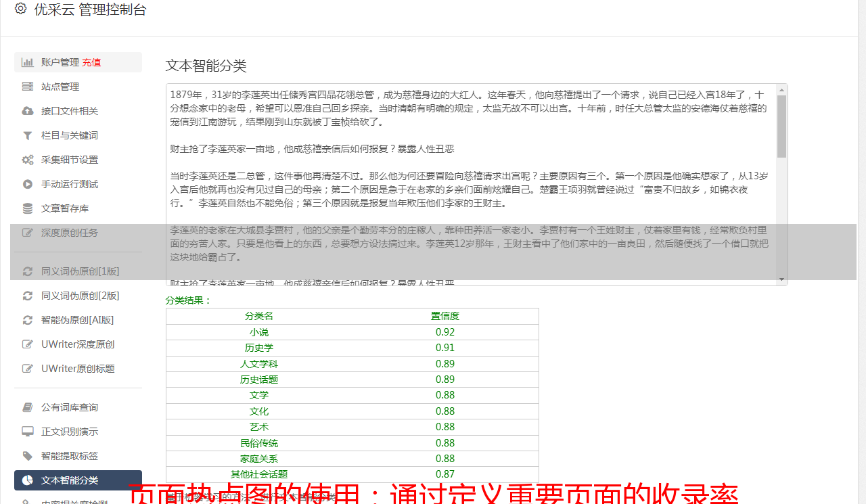866x504 pixels.
Task: Click the gear icon beside 优采云 管理控制台
Action: pos(20,9)
